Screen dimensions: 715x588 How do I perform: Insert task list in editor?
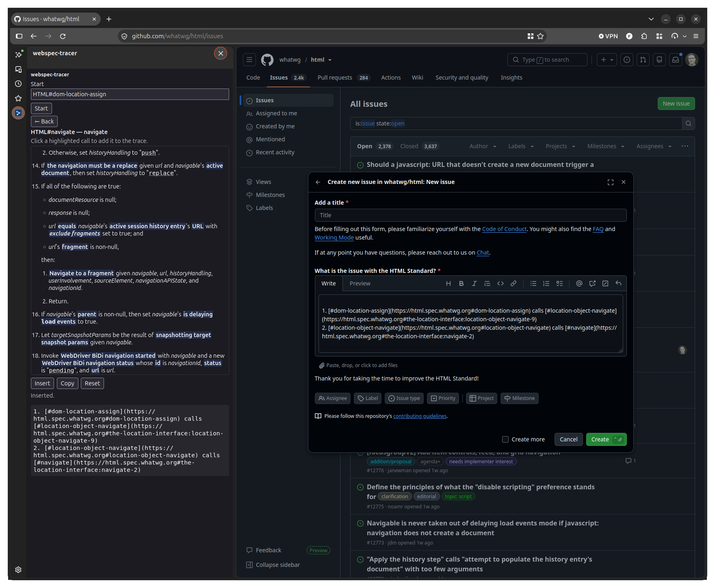click(x=559, y=283)
